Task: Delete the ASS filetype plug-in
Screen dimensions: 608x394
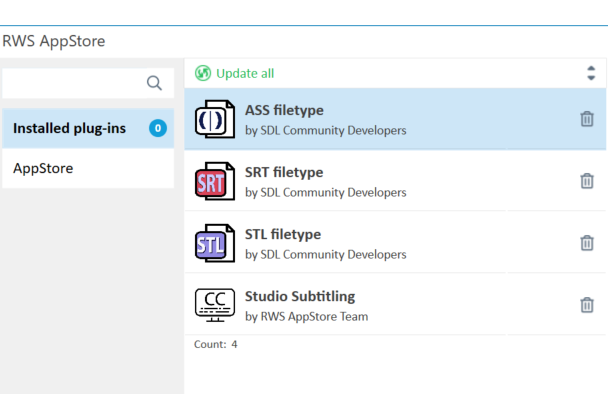Action: (587, 119)
